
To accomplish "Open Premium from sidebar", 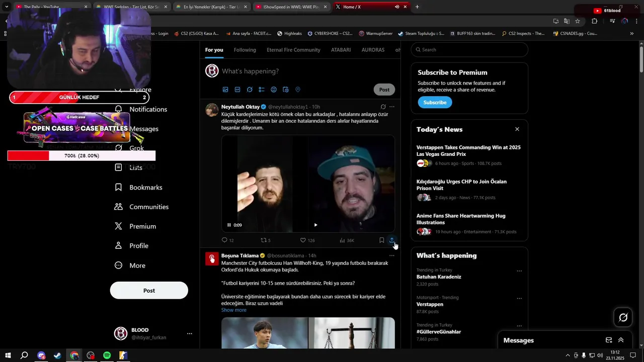I will click(136, 226).
